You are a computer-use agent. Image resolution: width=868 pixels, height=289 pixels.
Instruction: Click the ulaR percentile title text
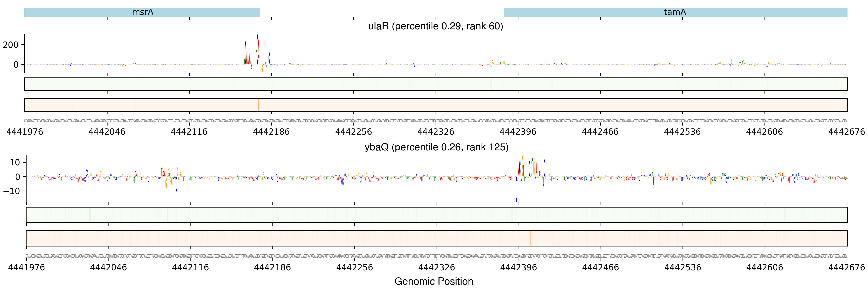[x=435, y=26]
